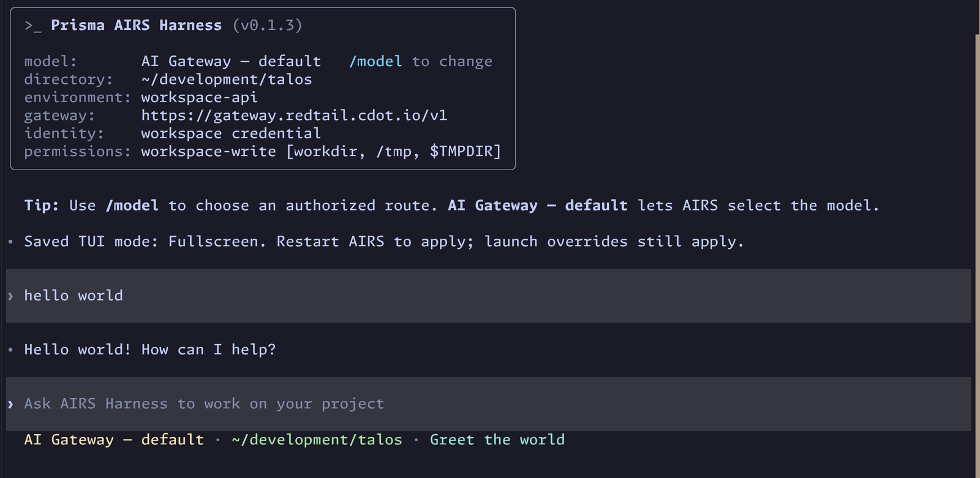Click the model value 'AI Gateway — default' in header box
This screenshot has height=478, width=980.
click(231, 61)
